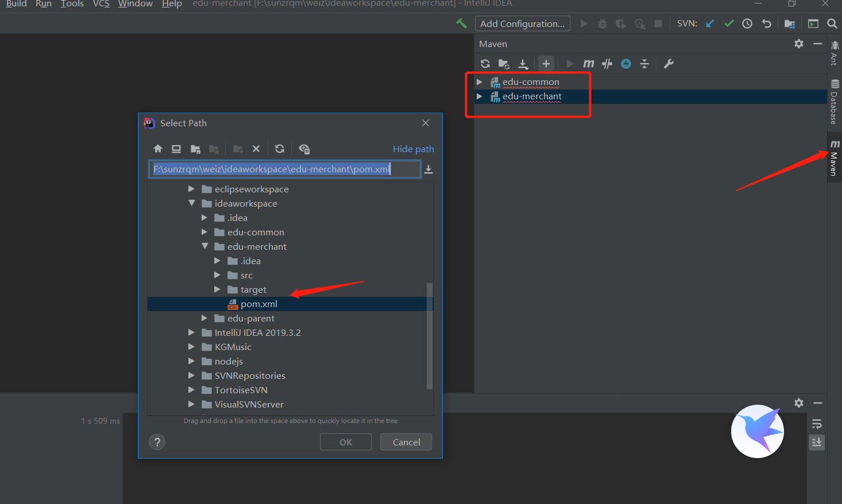Screen dimensions: 842x504
Task: Click Download Sources icon in Maven toolbar
Action: [523, 64]
